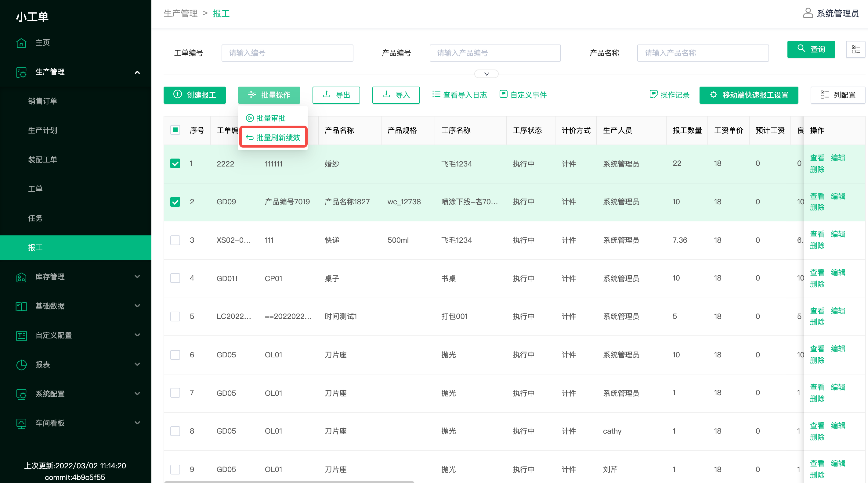Expand the 报表 menu chevron
The width and height of the screenshot is (868, 483).
pos(137,364)
